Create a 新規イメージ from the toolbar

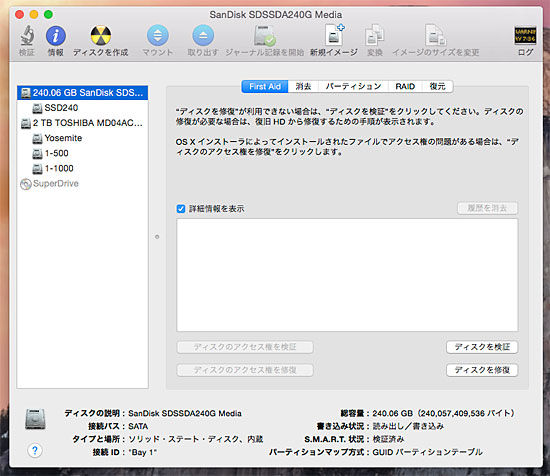point(334,35)
